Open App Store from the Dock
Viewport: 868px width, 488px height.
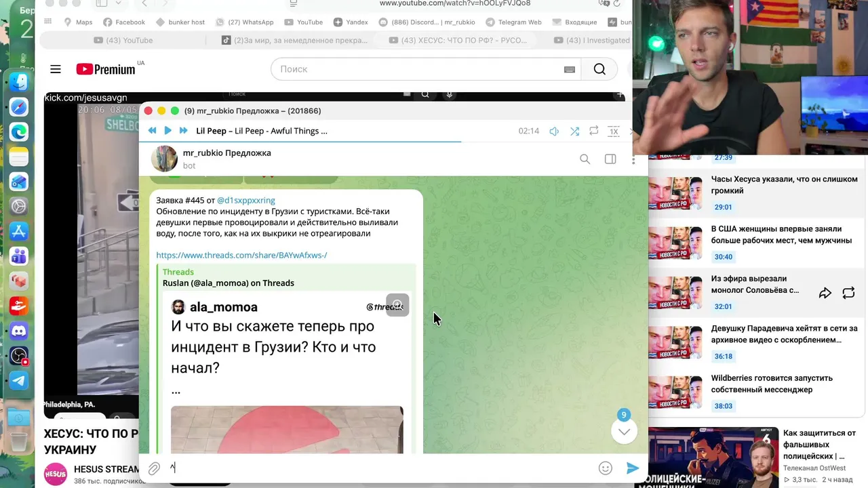(19, 231)
